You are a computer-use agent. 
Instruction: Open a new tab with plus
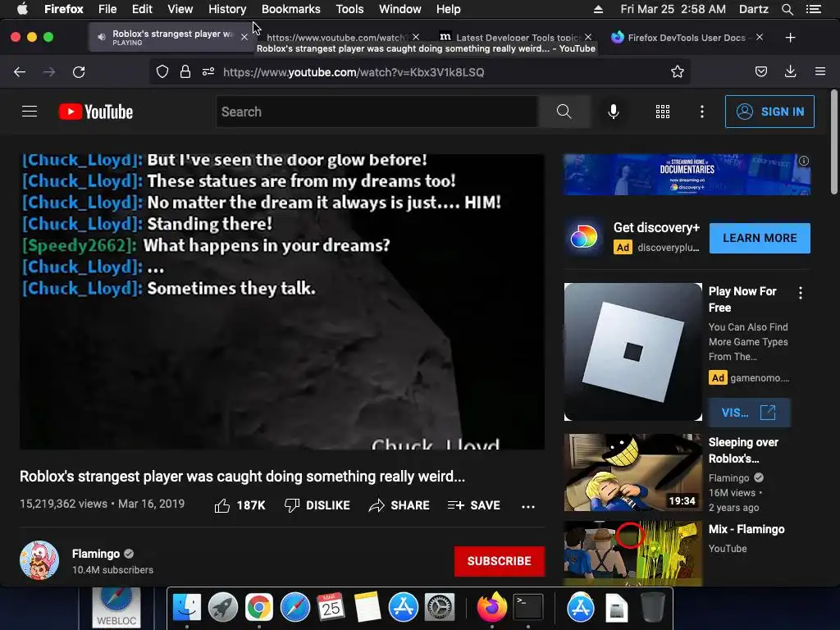click(790, 38)
